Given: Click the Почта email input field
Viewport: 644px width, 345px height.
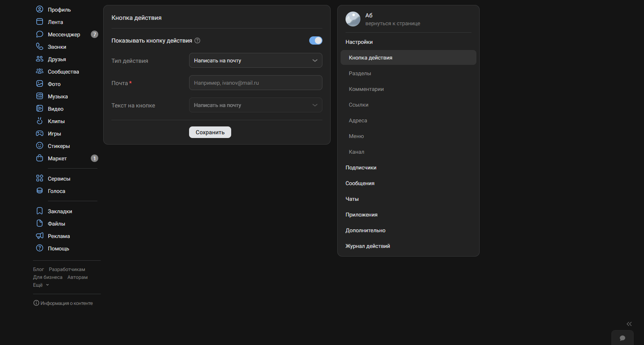Looking at the screenshot, I should tap(256, 83).
